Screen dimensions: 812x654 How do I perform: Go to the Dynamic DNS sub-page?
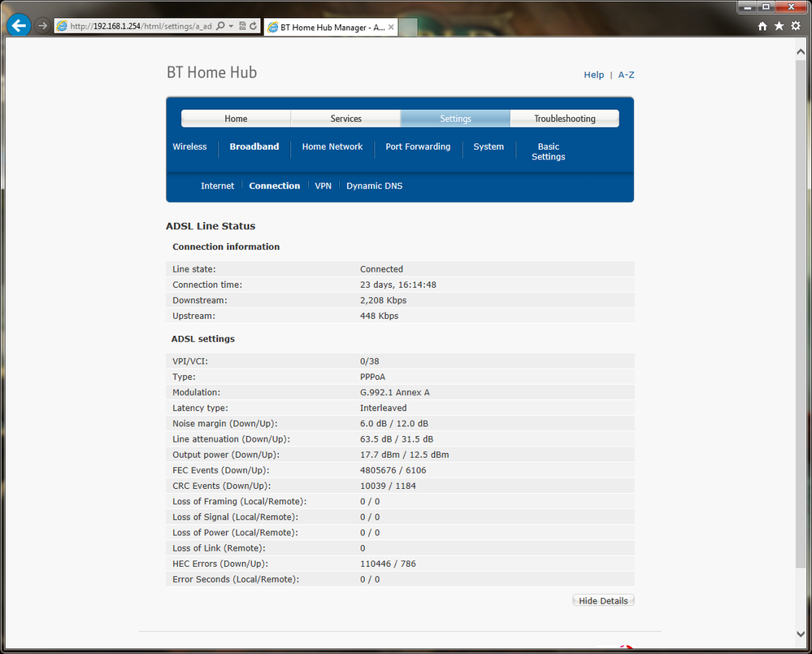(x=375, y=185)
